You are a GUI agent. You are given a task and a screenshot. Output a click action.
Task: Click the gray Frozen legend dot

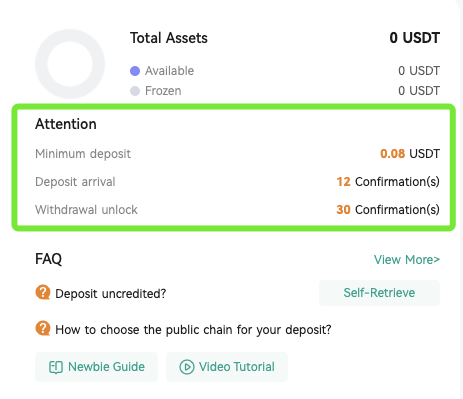[135, 91]
